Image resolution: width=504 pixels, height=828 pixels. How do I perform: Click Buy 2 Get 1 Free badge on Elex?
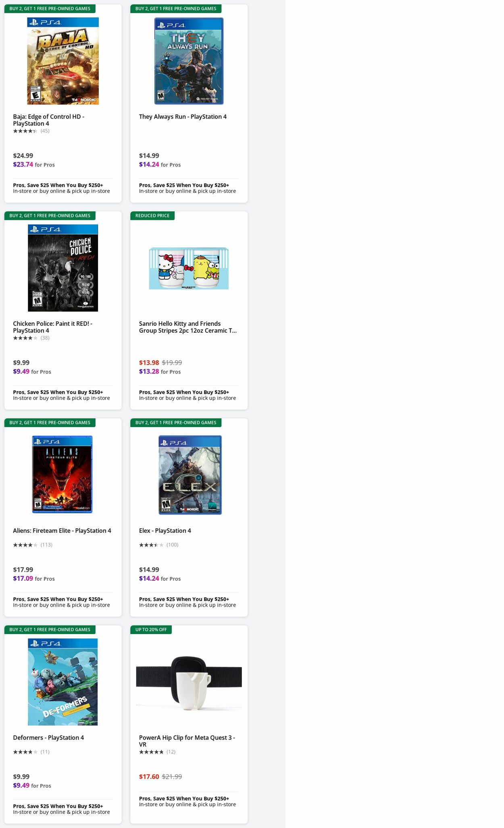pyautogui.click(x=176, y=422)
